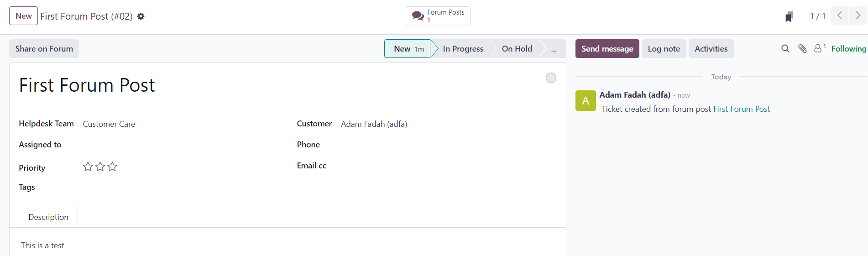This screenshot has height=256, width=868.
Task: Click the Forum Posts chat bubble icon
Action: click(418, 16)
